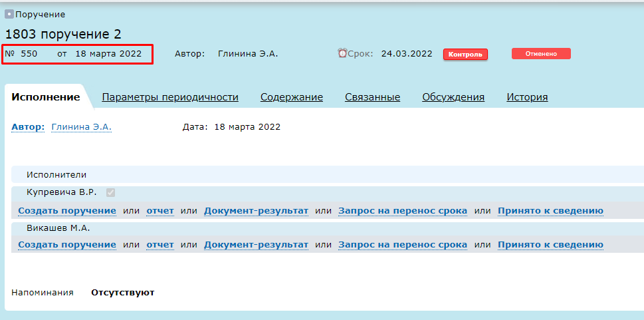Select executor name Купревича В.Р.

[62, 192]
